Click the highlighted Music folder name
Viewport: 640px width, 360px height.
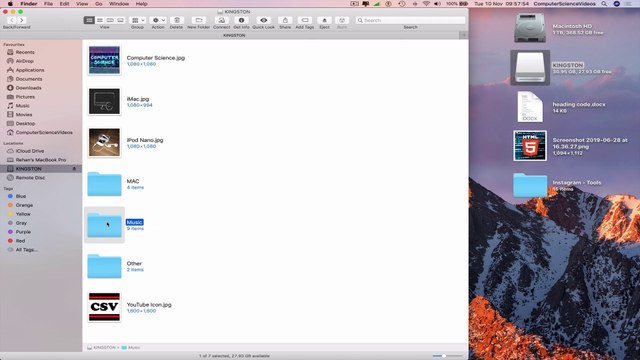point(135,222)
